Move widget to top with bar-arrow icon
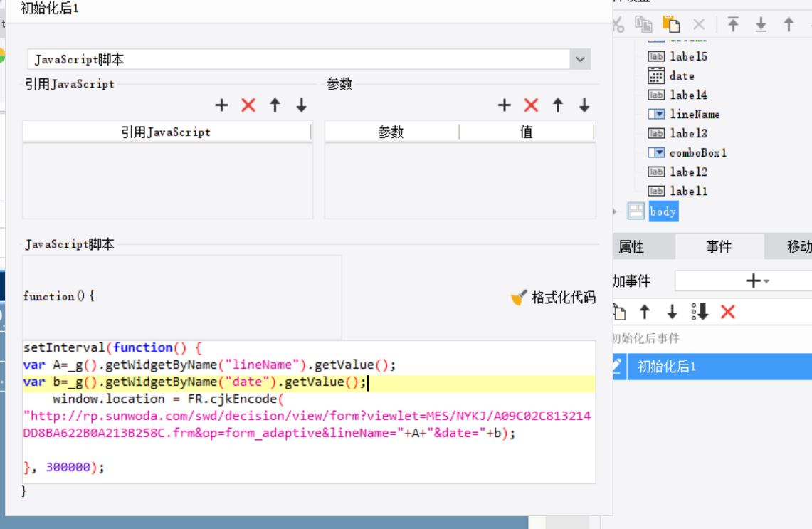 click(733, 24)
